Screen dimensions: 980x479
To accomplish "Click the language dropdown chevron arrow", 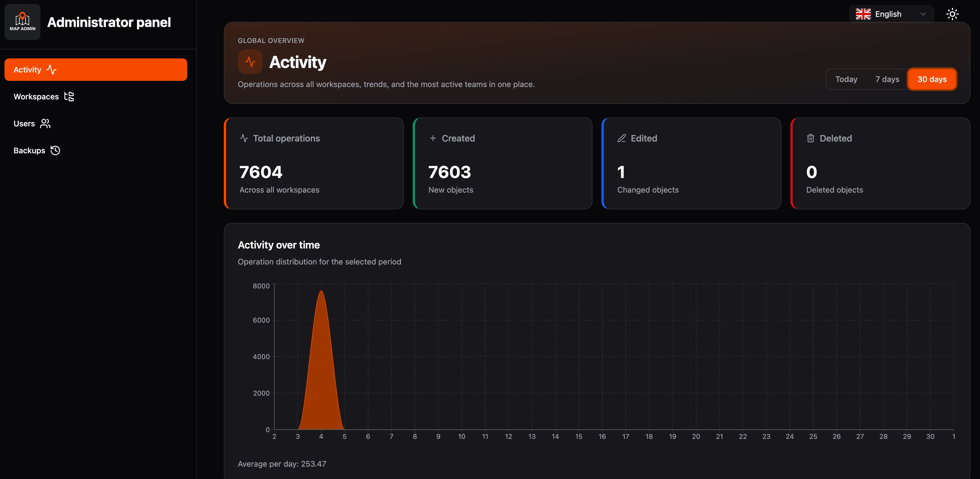I will (923, 14).
